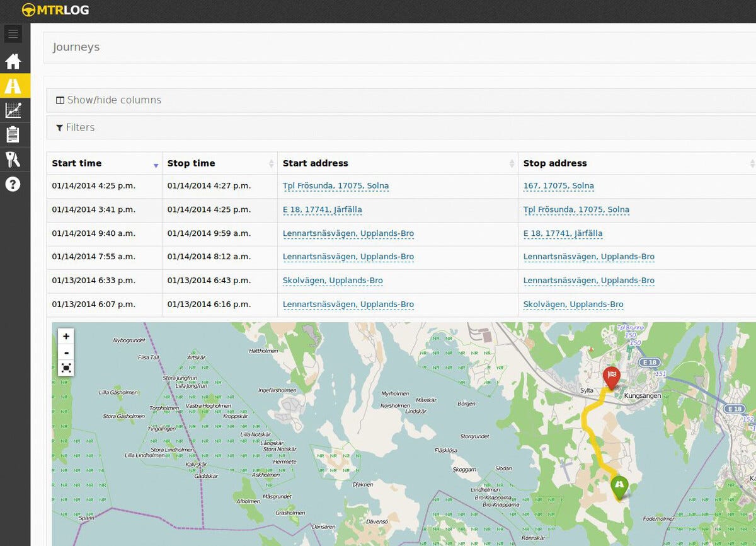Open the help question mark icon
The height and width of the screenshot is (546, 756).
(x=13, y=184)
